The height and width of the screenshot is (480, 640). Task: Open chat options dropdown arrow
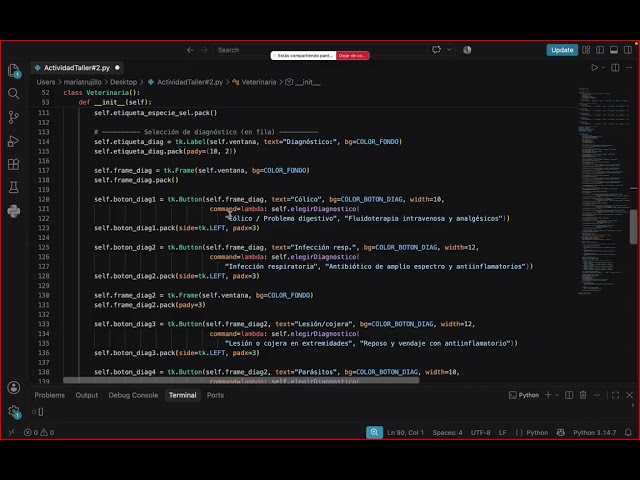click(449, 50)
